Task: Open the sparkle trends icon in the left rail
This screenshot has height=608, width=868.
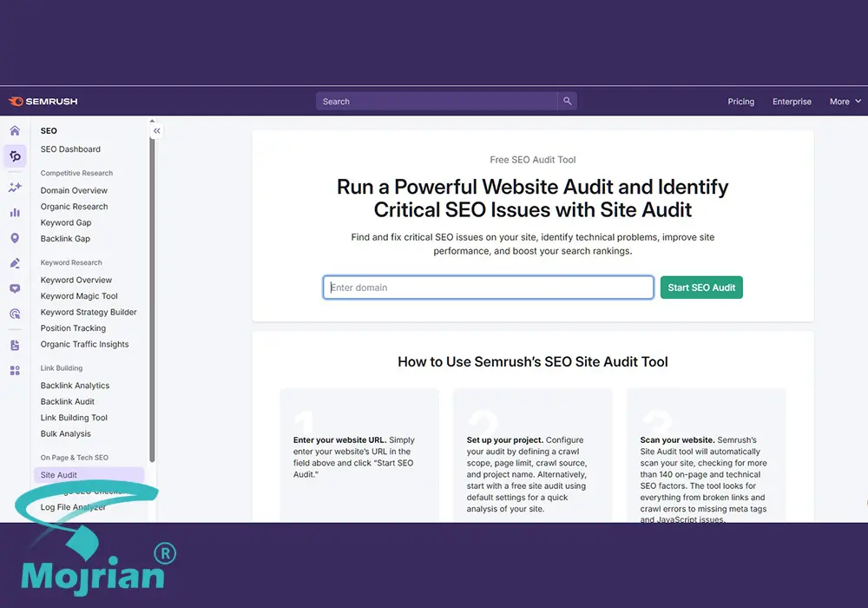Action: pyautogui.click(x=15, y=187)
